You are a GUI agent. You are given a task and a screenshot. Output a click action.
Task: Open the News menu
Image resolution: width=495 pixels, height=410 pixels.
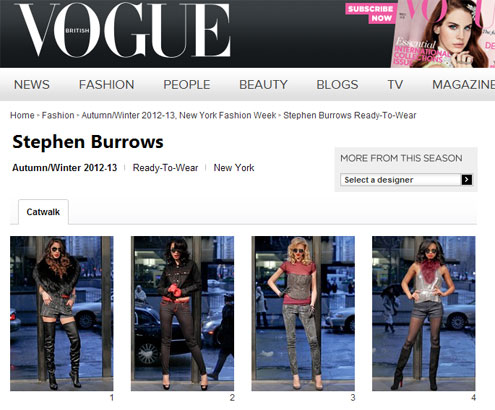(x=32, y=85)
